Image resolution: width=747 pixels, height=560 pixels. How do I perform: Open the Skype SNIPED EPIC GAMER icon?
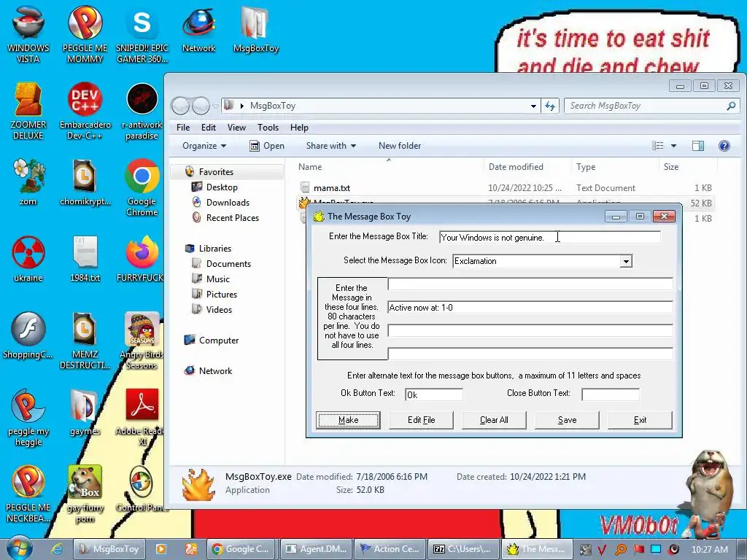click(142, 34)
